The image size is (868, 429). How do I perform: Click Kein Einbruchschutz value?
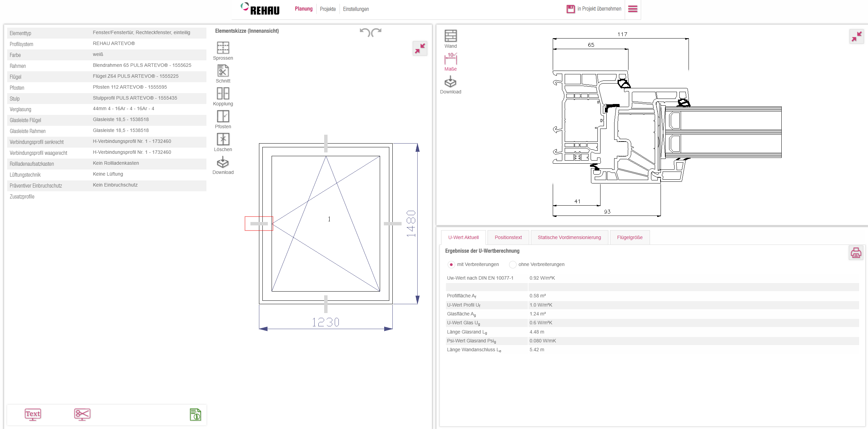pos(115,185)
